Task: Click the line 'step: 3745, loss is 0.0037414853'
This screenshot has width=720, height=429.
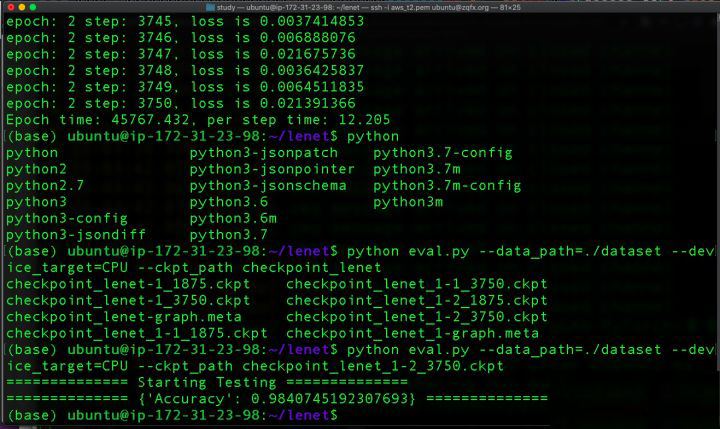Action: click(x=224, y=21)
